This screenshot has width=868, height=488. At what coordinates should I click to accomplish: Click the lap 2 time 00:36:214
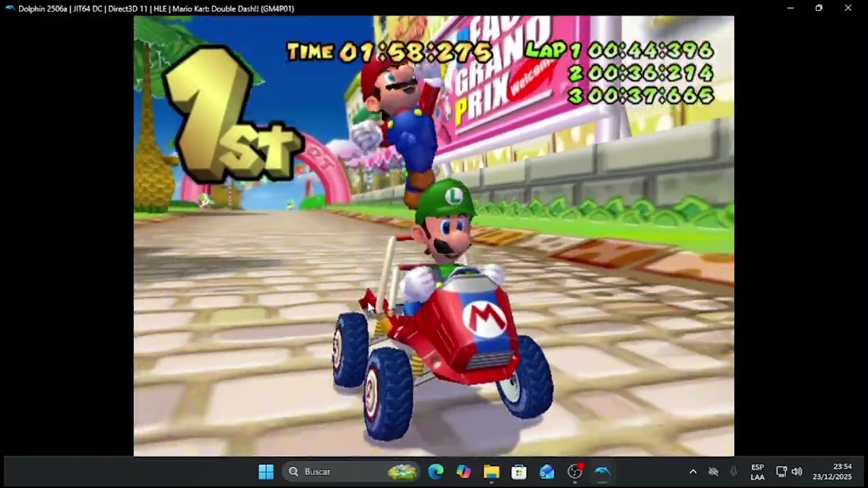(x=641, y=73)
